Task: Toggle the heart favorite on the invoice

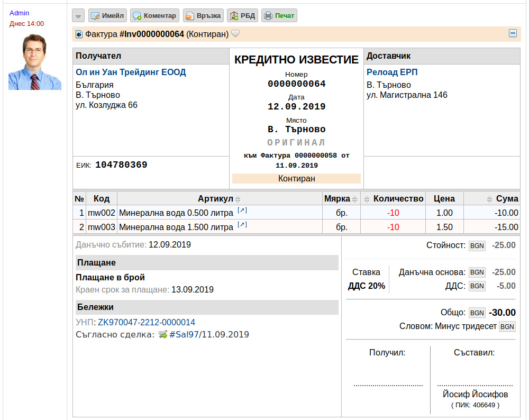Action: tap(235, 33)
